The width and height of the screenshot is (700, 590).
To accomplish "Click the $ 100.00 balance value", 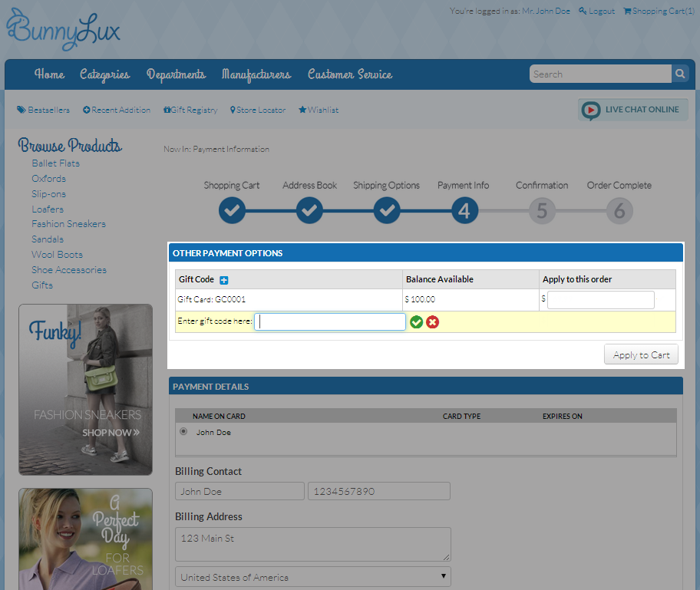I will 420,299.
